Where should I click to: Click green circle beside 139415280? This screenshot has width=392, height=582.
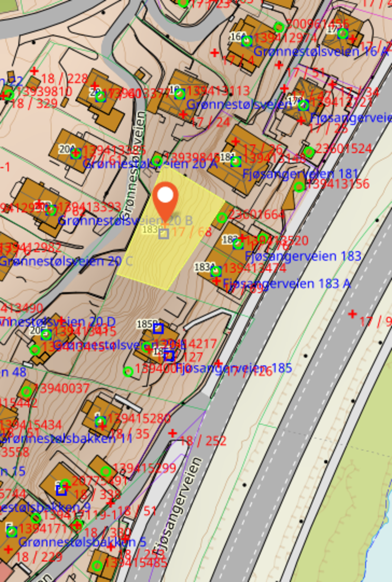pyautogui.click(x=101, y=421)
